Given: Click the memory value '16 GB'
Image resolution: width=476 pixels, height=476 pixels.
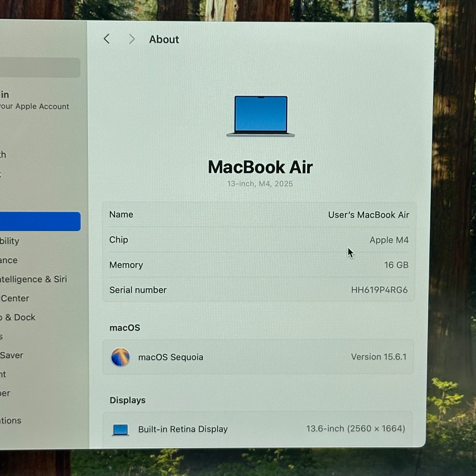Looking at the screenshot, I should tap(396, 265).
